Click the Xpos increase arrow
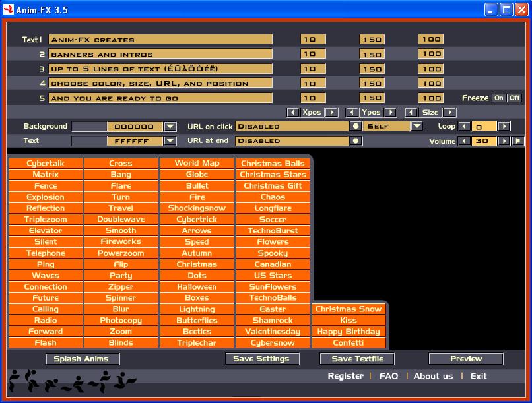Screen dimensions: 532x403 click(x=331, y=113)
